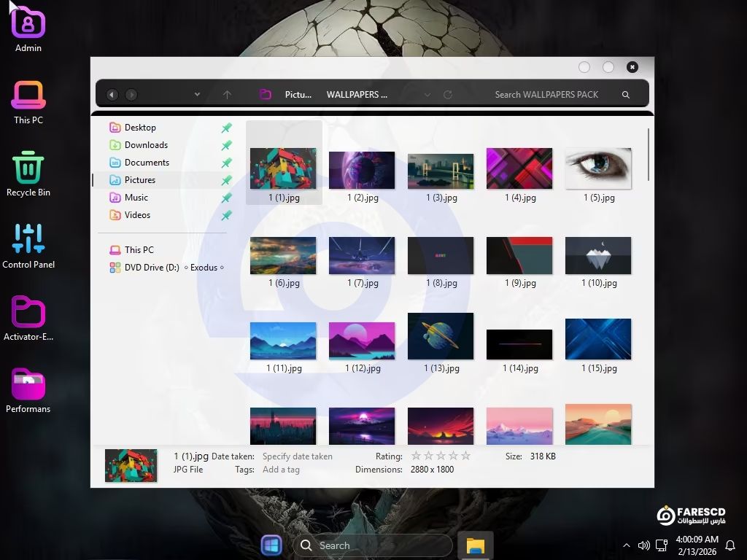Screen dimensions: 747x560
Task: Click the WALLPAPERS breadcrumb in address bar
Action: [x=357, y=95]
